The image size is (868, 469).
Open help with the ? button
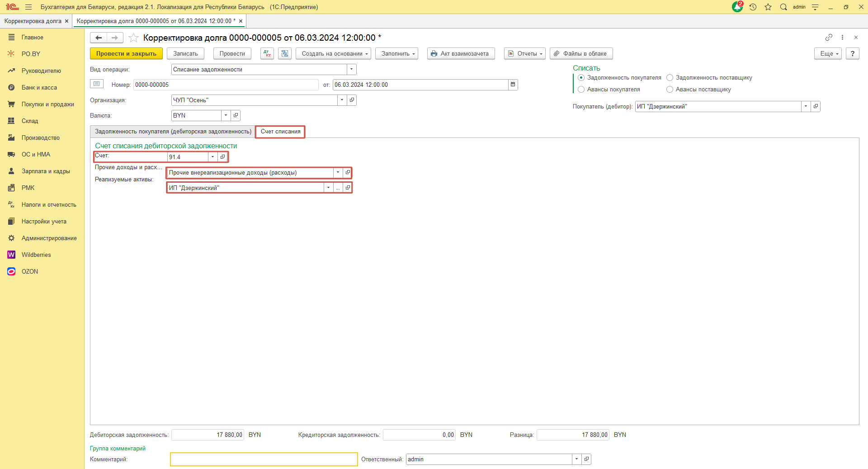click(853, 53)
